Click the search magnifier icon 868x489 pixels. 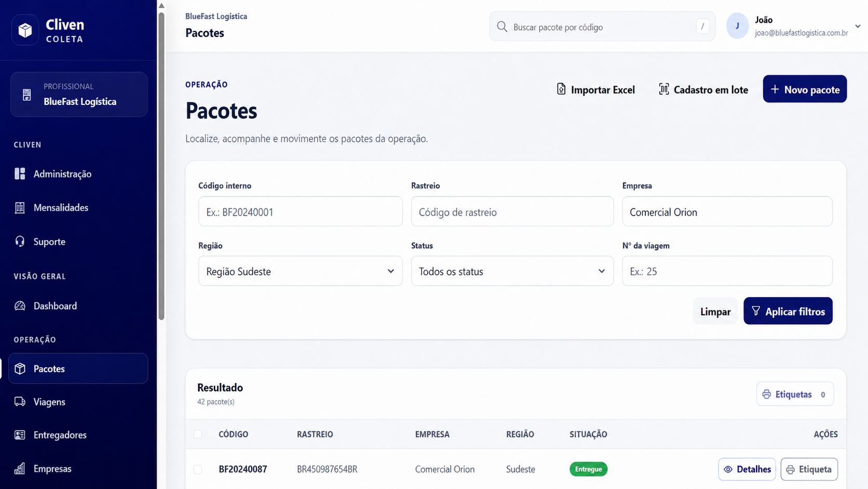tap(502, 27)
